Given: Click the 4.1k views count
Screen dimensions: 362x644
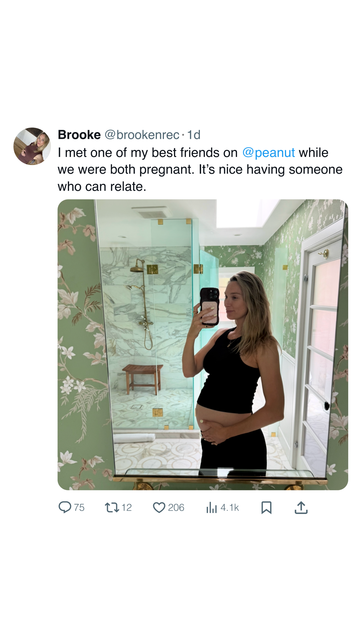Looking at the screenshot, I should (230, 507).
